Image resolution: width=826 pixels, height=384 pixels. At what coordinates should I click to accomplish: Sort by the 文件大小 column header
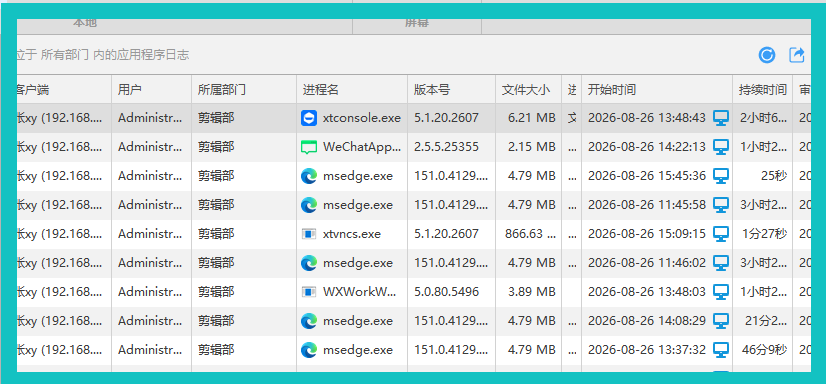(x=528, y=90)
